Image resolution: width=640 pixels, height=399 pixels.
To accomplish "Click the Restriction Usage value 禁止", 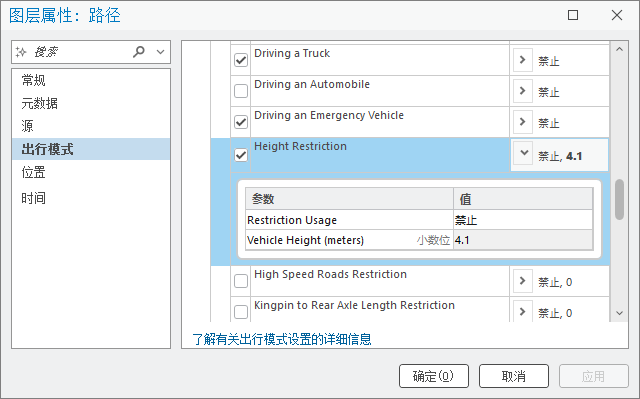I will [523, 220].
